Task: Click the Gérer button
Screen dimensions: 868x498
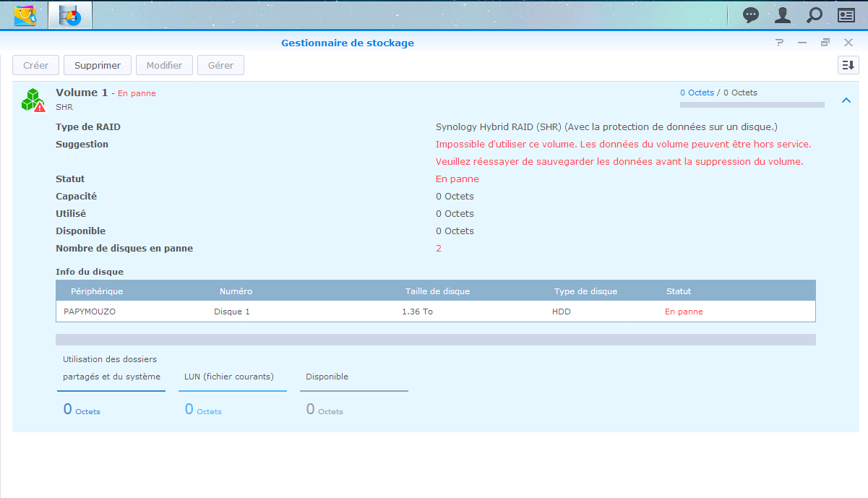Action: pyautogui.click(x=220, y=65)
